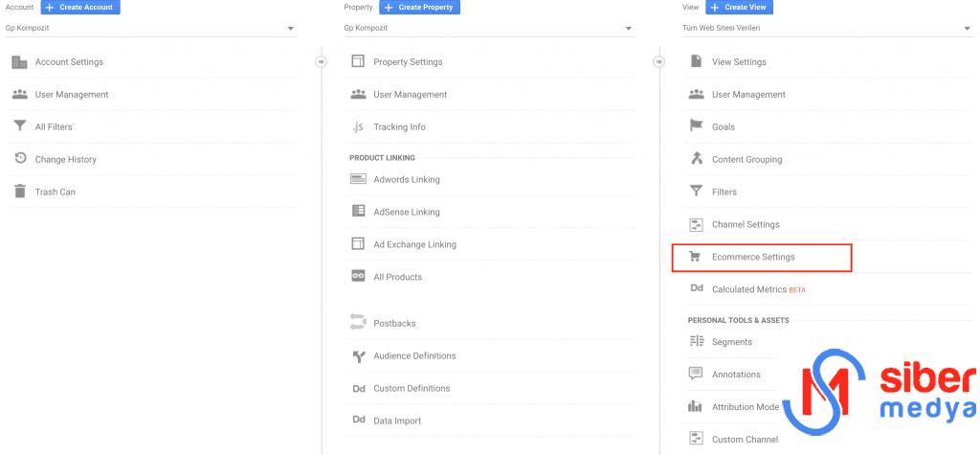The width and height of the screenshot is (980, 455).
Task: Open Content Grouping
Action: point(746,160)
